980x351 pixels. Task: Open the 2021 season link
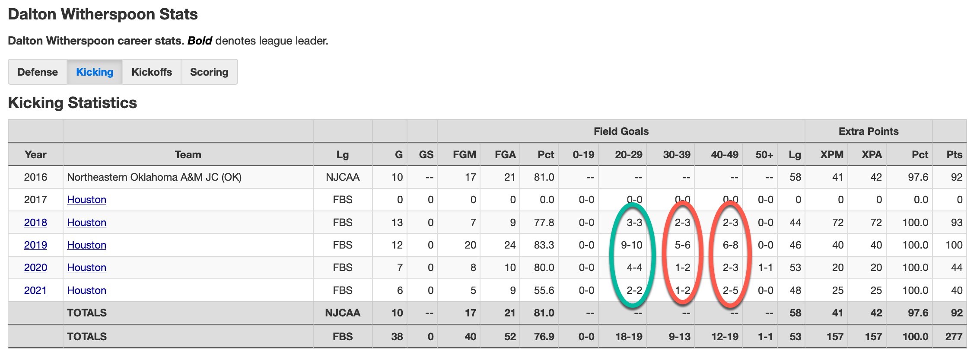35,290
